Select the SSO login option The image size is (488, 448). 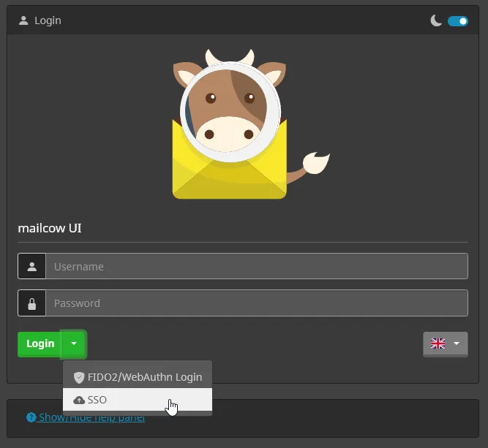tap(138, 400)
